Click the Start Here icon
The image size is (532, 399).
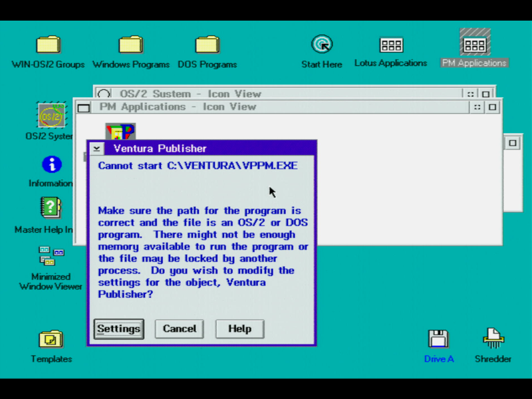pos(322,44)
